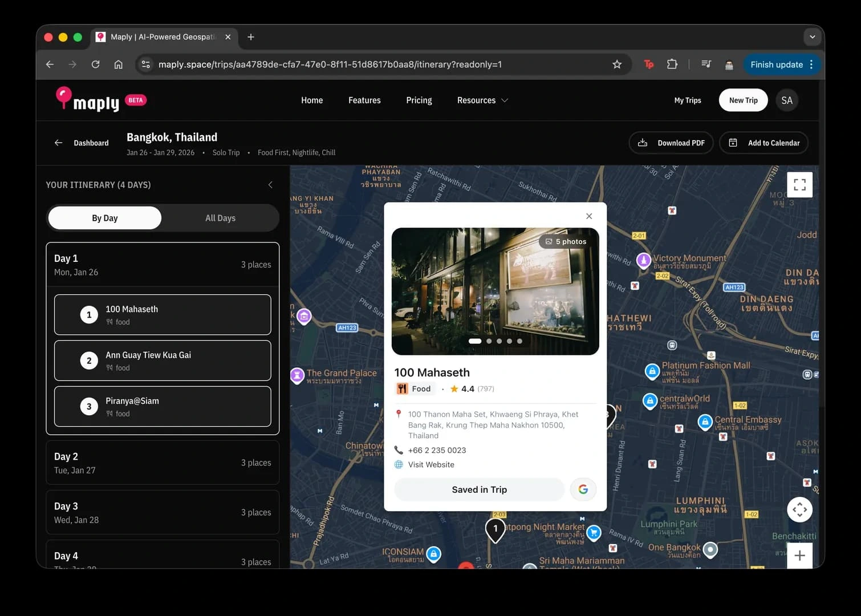The height and width of the screenshot is (616, 861).
Task: Click the address bar URL
Action: (x=330, y=64)
